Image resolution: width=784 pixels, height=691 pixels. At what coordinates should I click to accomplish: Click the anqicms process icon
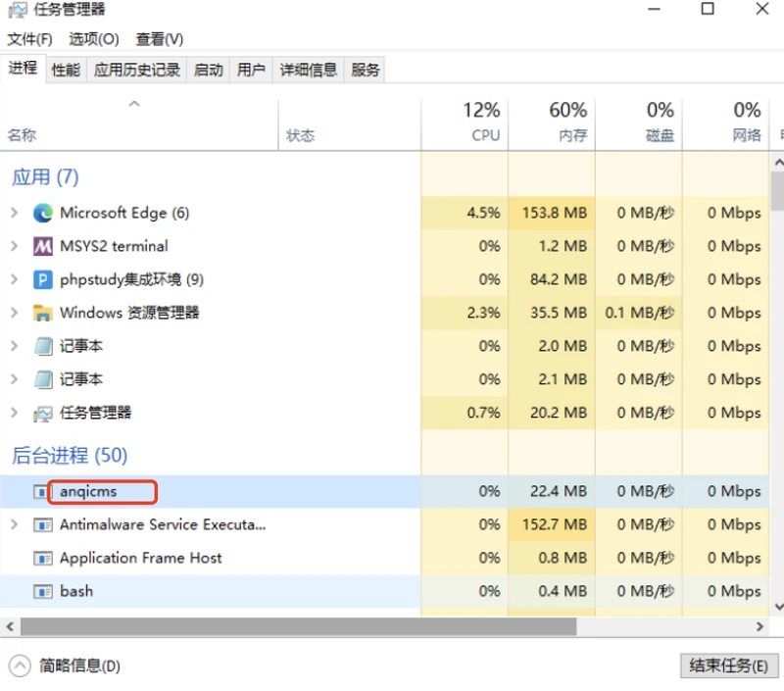coord(42,491)
